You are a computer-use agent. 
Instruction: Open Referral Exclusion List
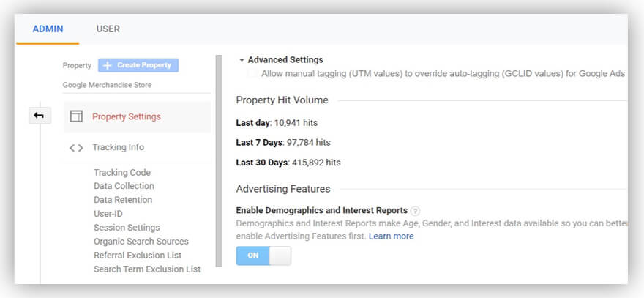[x=138, y=256]
